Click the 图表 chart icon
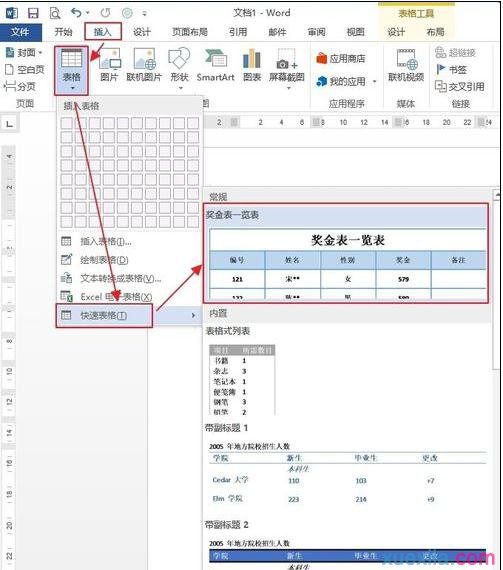503x570 pixels. [x=252, y=66]
